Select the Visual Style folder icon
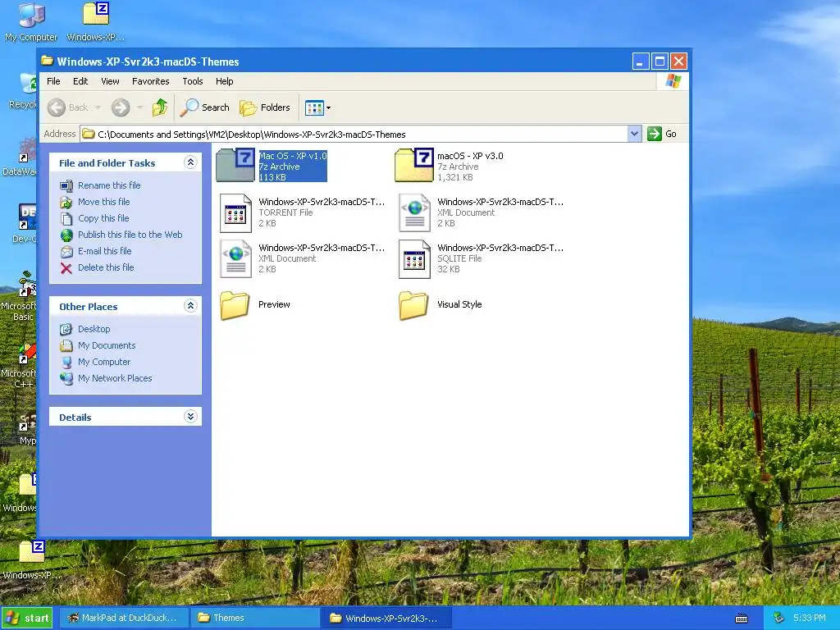The height and width of the screenshot is (630, 840). (413, 305)
